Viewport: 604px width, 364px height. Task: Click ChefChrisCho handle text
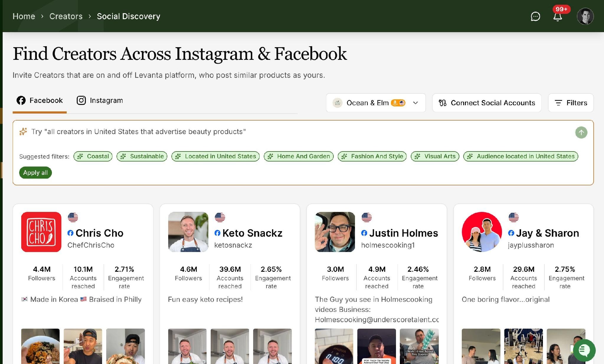tap(91, 245)
